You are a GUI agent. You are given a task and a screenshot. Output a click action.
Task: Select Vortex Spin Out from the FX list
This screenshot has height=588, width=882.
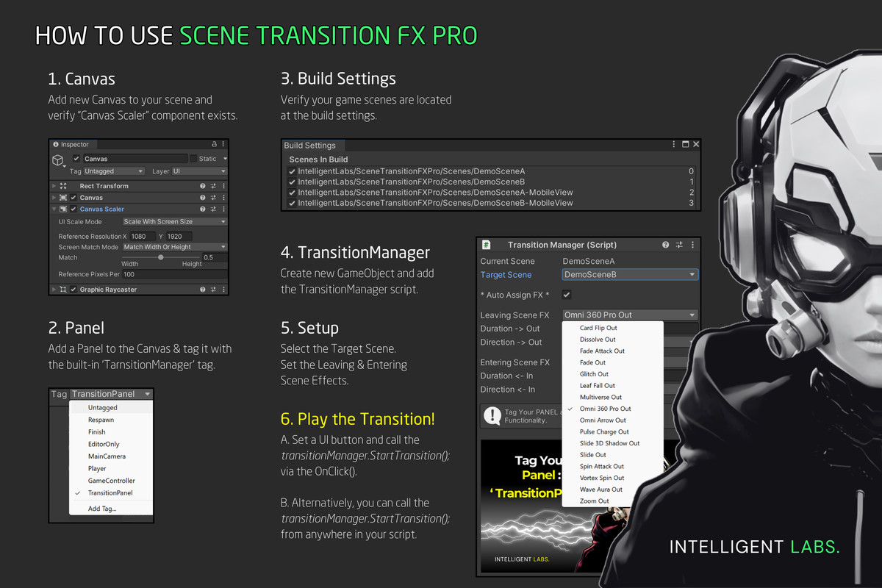coord(612,478)
